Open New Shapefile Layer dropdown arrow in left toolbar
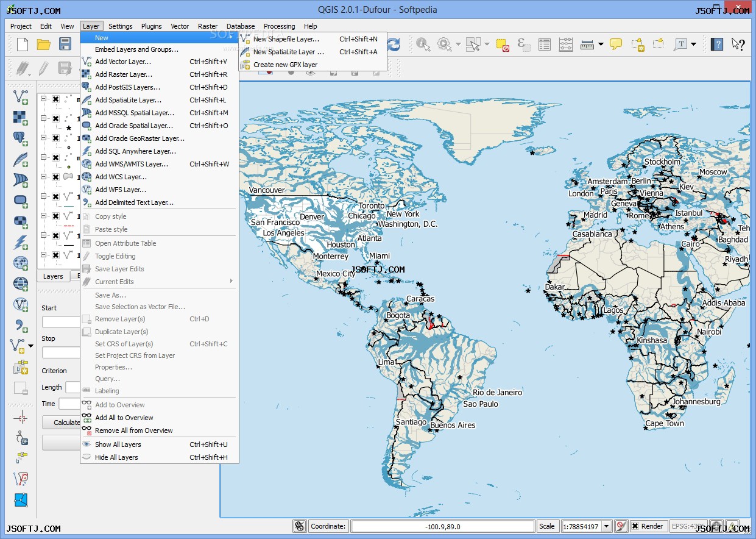The width and height of the screenshot is (756, 539). (x=31, y=346)
